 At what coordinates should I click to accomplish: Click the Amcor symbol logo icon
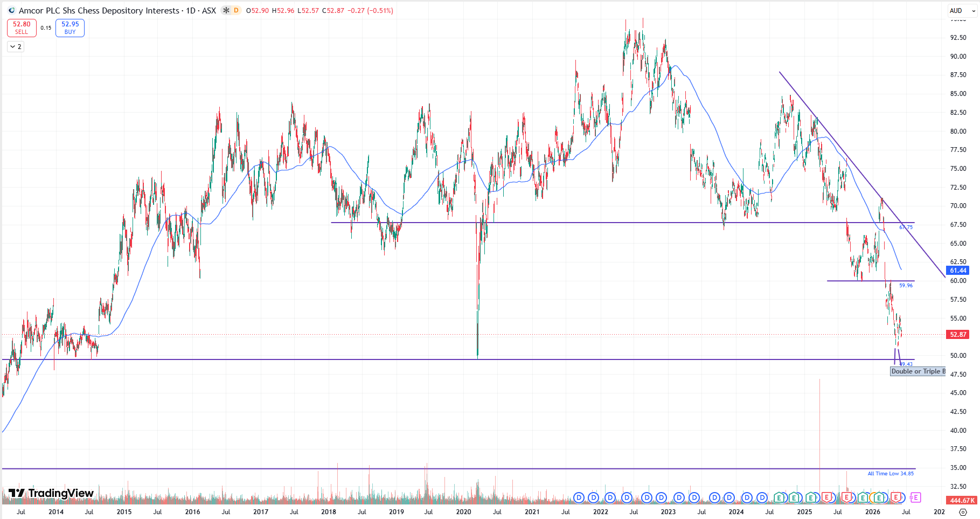pos(12,10)
